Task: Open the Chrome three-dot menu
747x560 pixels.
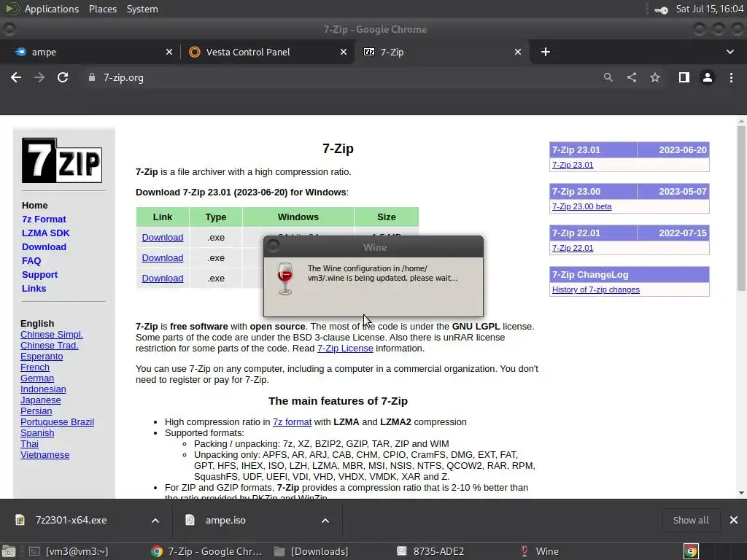Action: point(731,77)
